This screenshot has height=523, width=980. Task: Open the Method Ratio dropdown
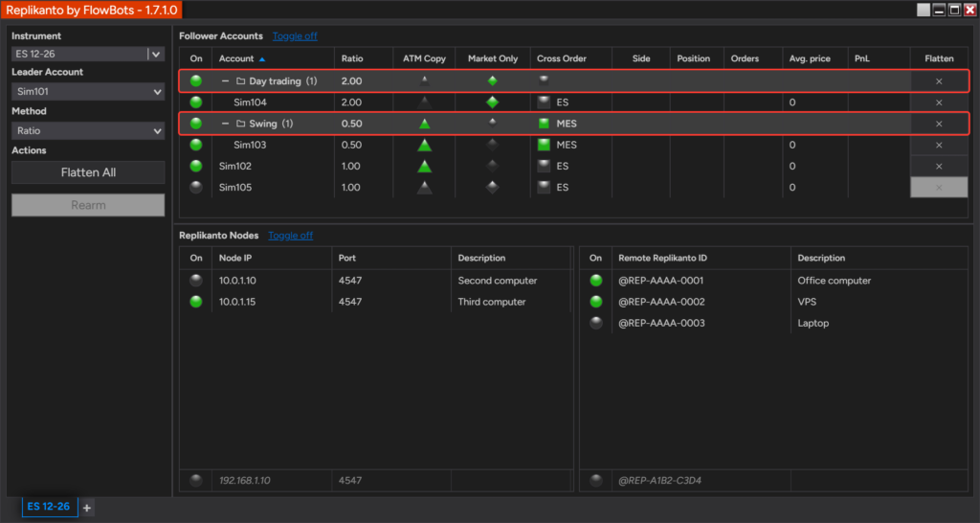tap(88, 130)
